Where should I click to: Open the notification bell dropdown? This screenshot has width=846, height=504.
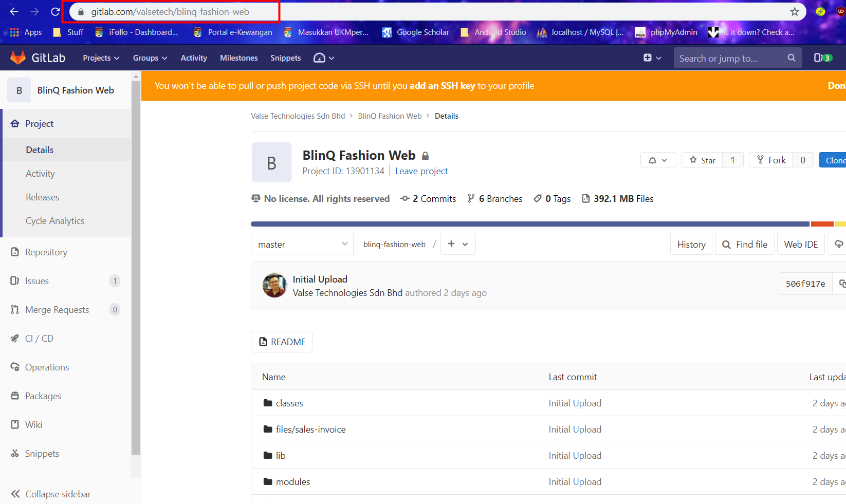[658, 160]
